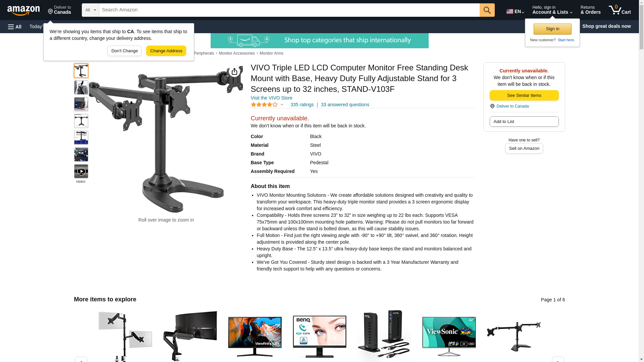644x362 pixels.
Task: Open the Monitor Accessories breadcrumb
Action: pyautogui.click(x=236, y=53)
